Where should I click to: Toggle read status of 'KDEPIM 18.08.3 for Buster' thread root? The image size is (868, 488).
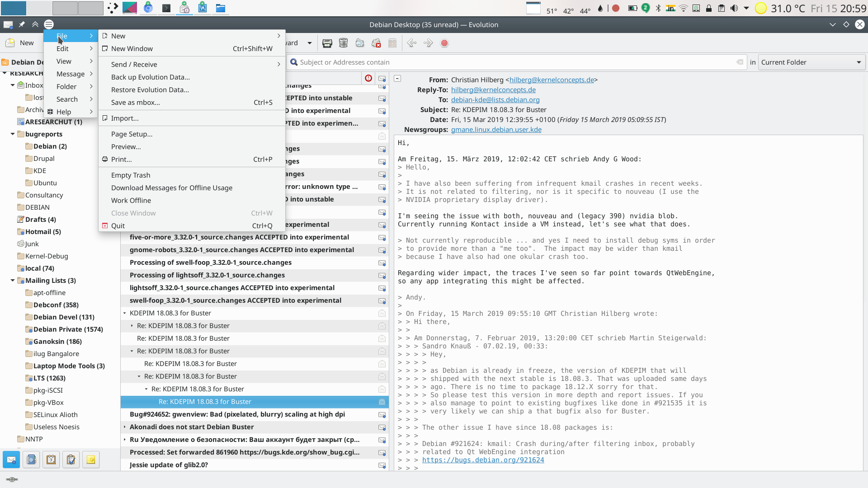point(382,314)
